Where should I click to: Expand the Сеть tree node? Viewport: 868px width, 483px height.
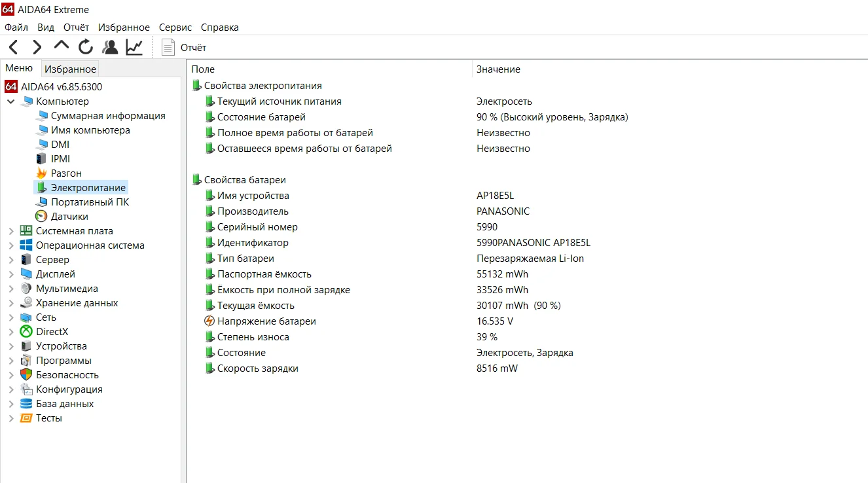(11, 317)
